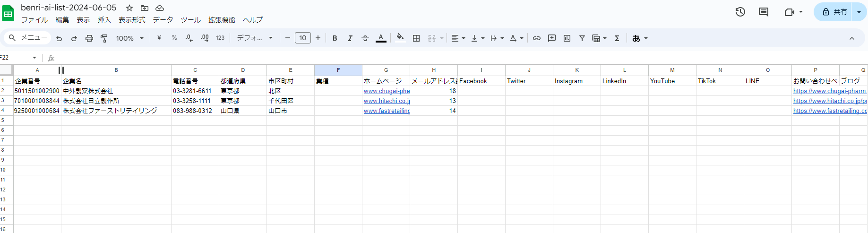868x233 pixels.
Task: Open version history clock icon
Action: click(x=740, y=12)
